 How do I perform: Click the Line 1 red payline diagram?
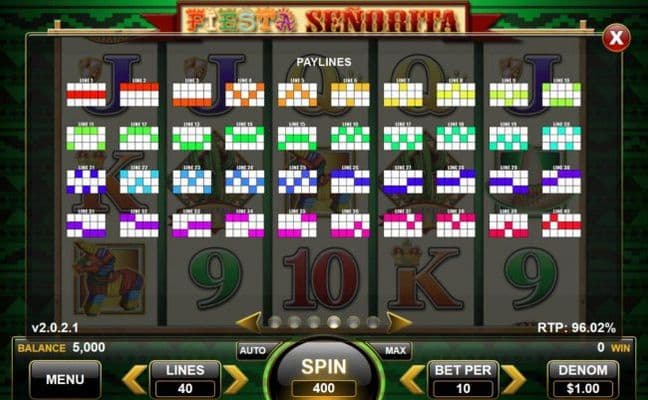[86, 95]
